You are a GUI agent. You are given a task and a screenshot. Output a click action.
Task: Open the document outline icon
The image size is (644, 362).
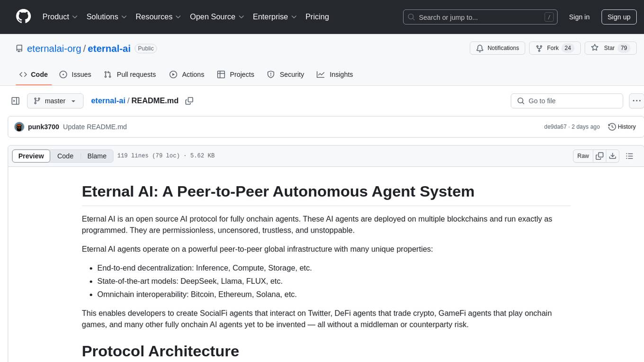click(629, 156)
